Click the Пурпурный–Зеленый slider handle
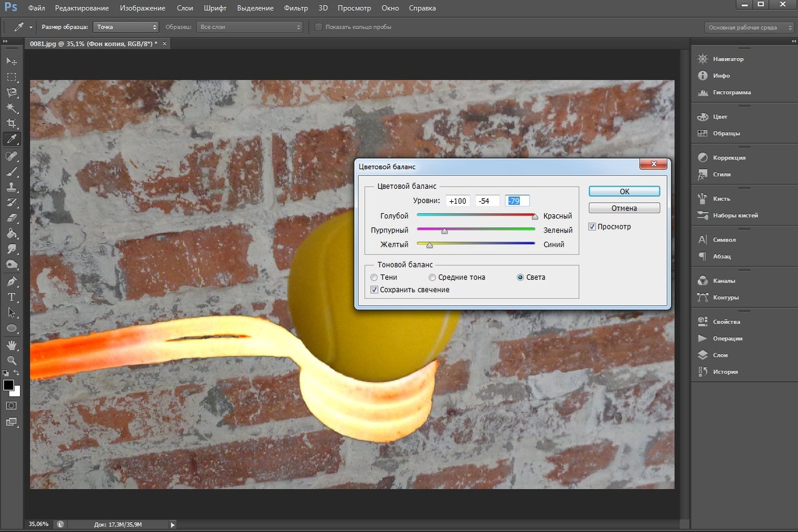This screenshot has width=798, height=532. [x=445, y=231]
